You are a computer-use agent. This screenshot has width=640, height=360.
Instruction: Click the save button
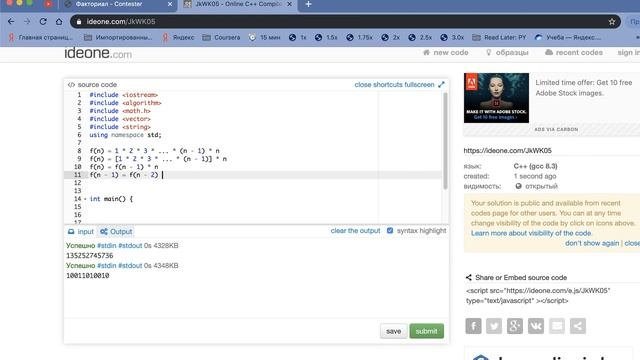point(393,331)
